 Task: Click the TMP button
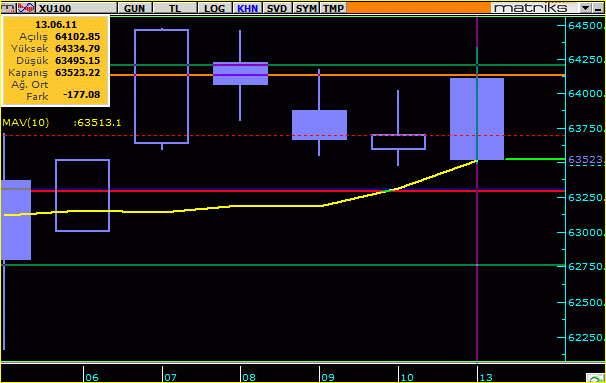[333, 8]
